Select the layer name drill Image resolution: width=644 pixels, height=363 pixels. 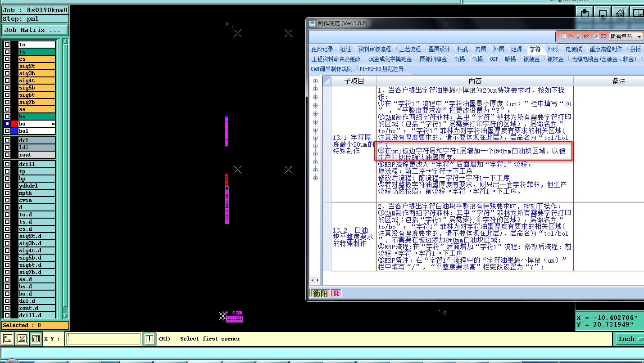pyautogui.click(x=36, y=164)
